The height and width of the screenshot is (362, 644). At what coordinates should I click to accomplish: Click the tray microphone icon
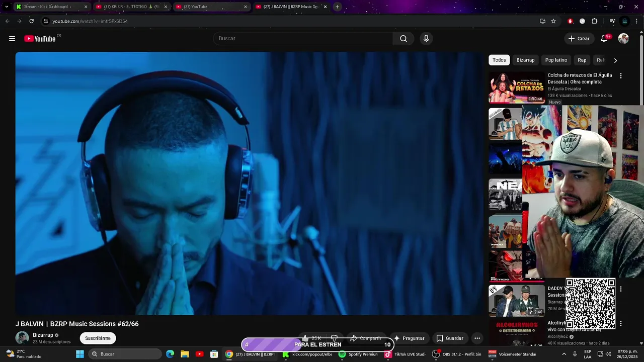click(575, 354)
